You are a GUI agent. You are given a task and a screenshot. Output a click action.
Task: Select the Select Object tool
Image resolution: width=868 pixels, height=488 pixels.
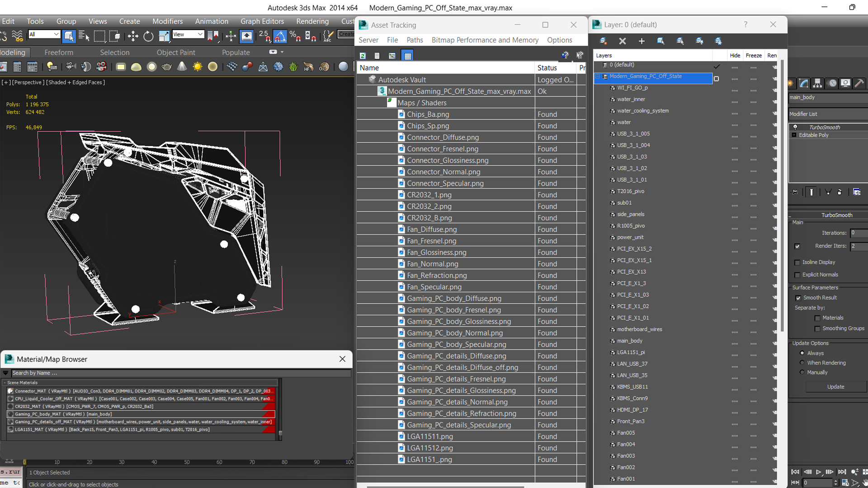point(68,36)
